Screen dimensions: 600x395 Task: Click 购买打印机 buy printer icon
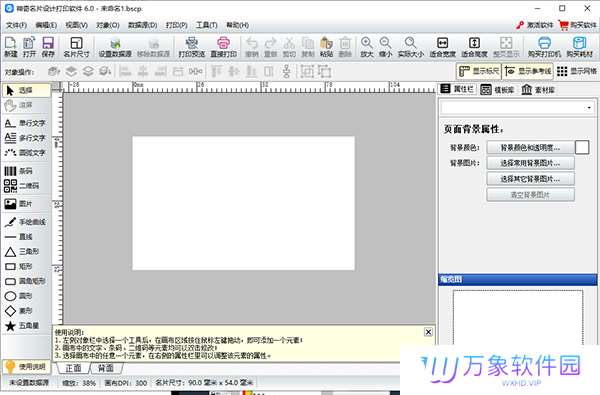(x=544, y=47)
